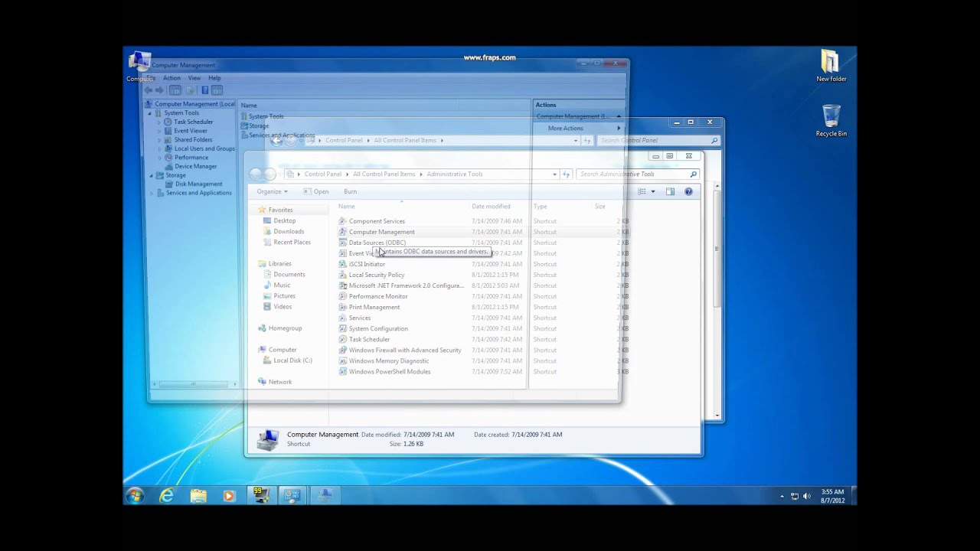Click the volume speaker icon in system tray
This screenshot has width=980, height=551.
tap(807, 496)
